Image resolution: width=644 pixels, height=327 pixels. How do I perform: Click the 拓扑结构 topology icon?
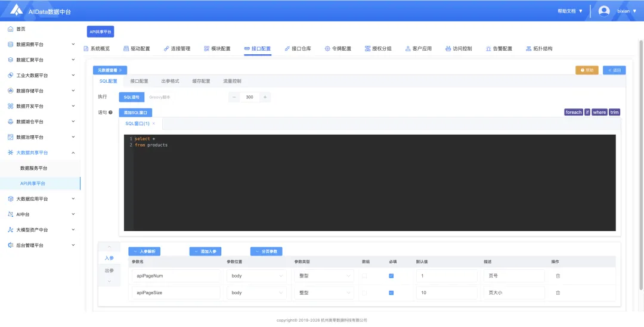click(528, 48)
